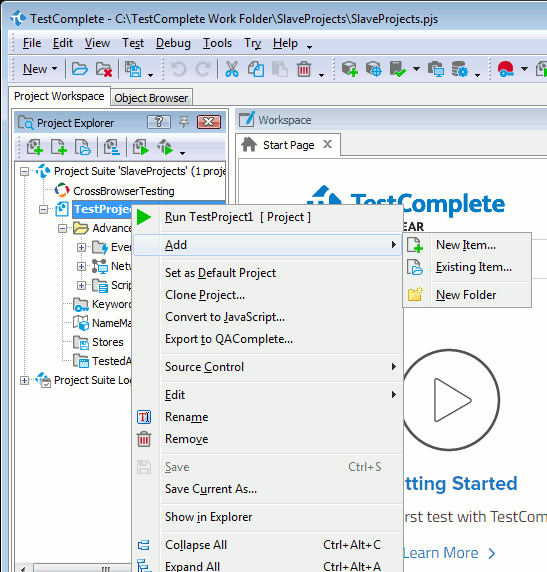Click the red Record icon in toolbar
547x572 pixels.
[505, 69]
